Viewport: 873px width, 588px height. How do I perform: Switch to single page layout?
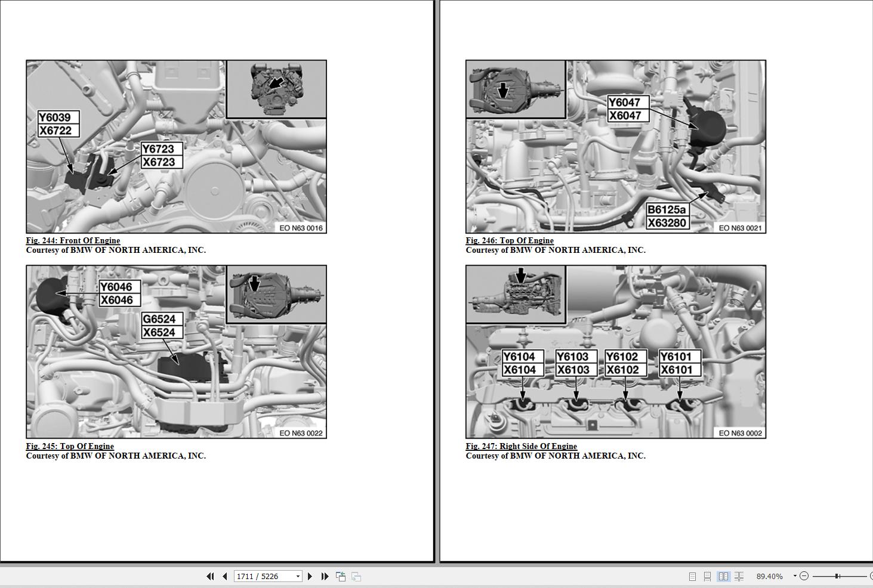pos(692,576)
